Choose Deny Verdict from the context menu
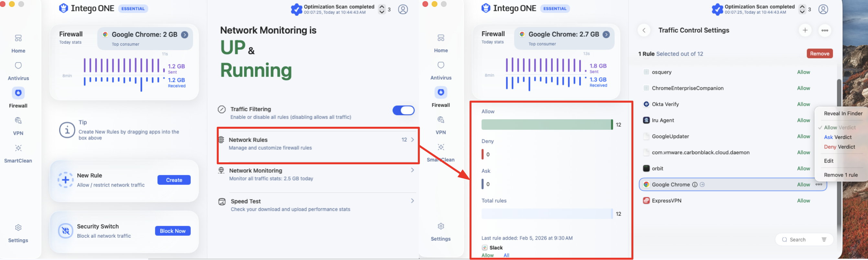The height and width of the screenshot is (260, 868). (840, 147)
